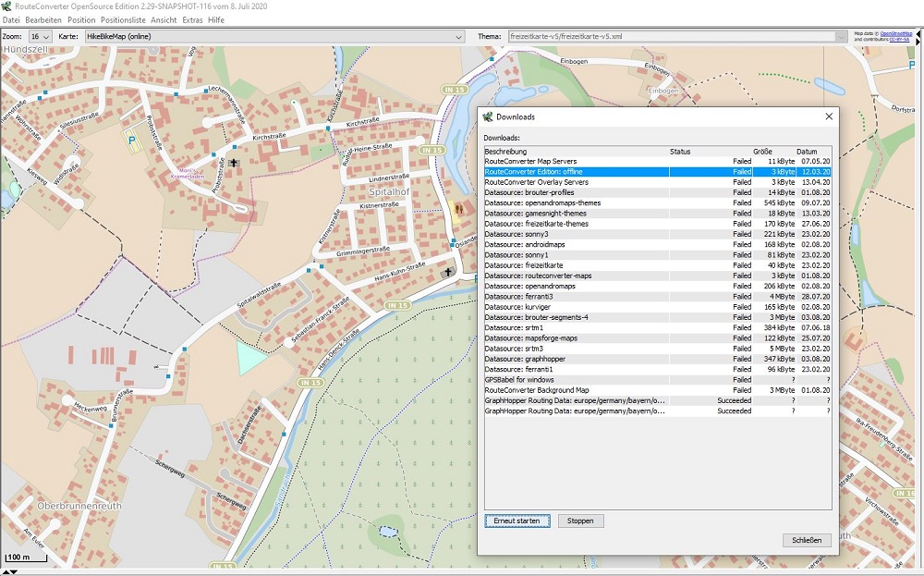
Task: Select row Datasource: sonny3
Action: [658, 234]
